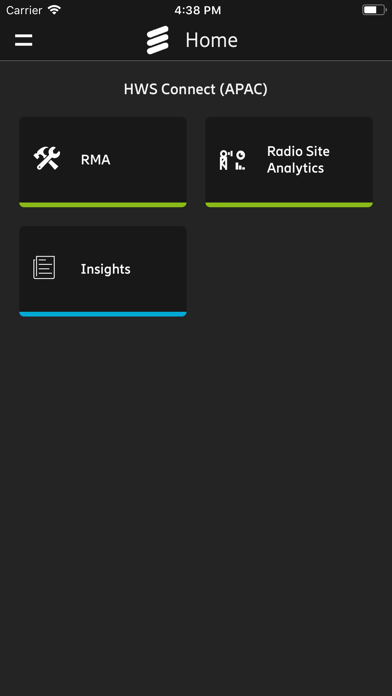
Task: Tap the 4:38 PM clock
Action: 197,10
